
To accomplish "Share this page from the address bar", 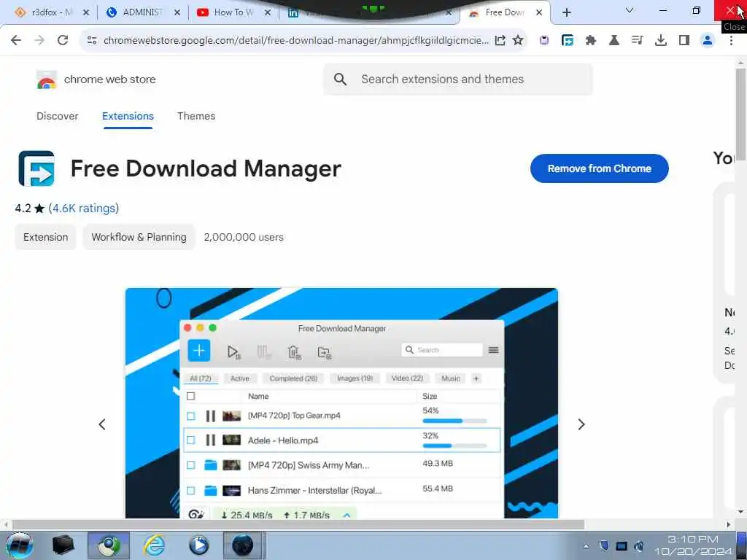I will click(x=500, y=41).
